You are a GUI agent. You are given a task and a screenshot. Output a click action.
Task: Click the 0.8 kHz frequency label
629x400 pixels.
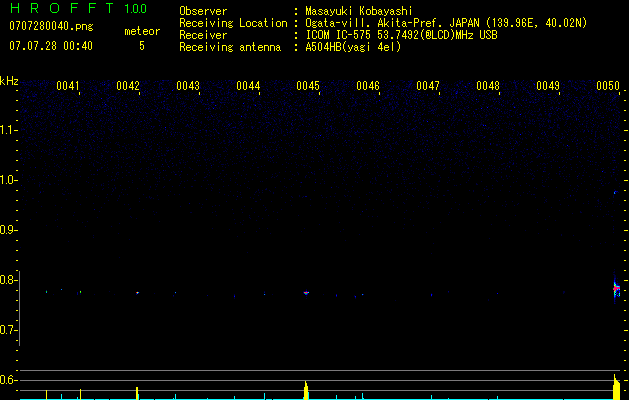click(x=7, y=280)
